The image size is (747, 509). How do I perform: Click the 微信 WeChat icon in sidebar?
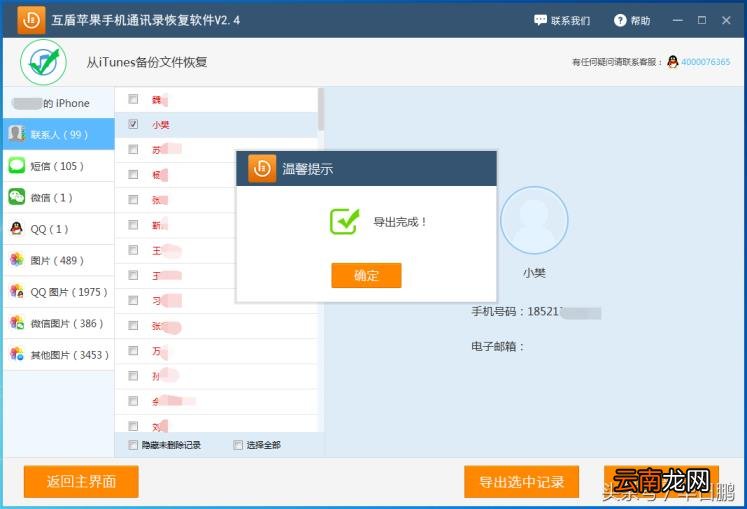[17, 196]
